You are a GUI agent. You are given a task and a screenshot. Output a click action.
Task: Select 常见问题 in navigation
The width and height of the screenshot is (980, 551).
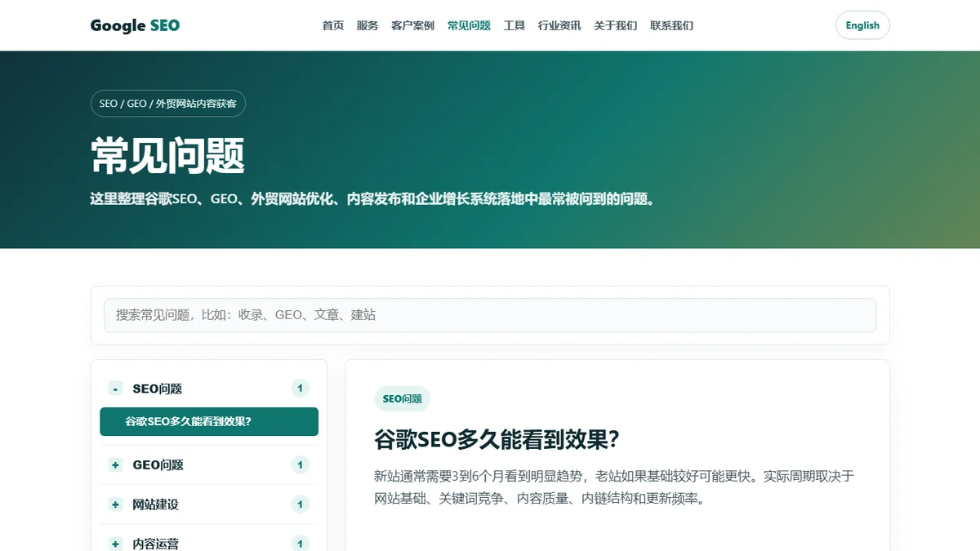point(469,25)
